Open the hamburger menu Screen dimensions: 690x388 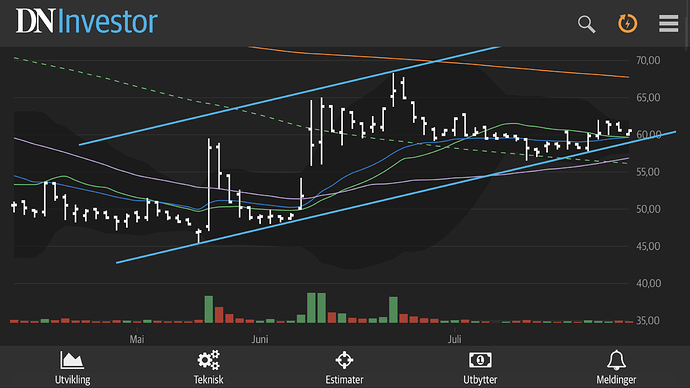(668, 24)
